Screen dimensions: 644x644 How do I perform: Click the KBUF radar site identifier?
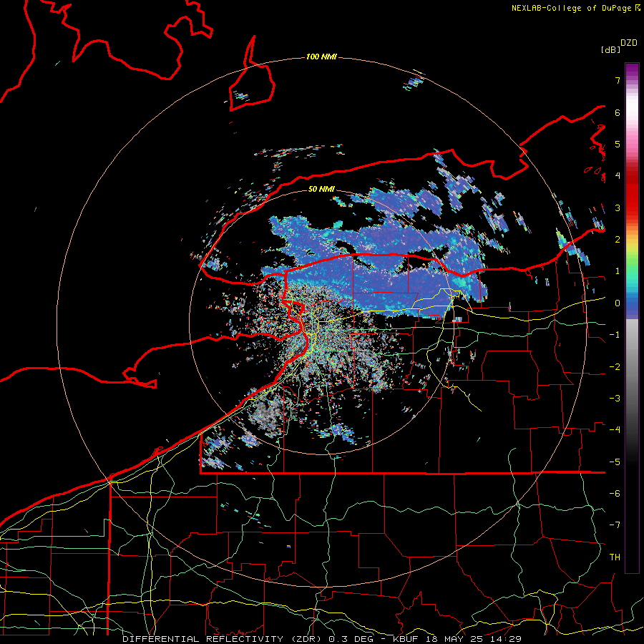406,639
